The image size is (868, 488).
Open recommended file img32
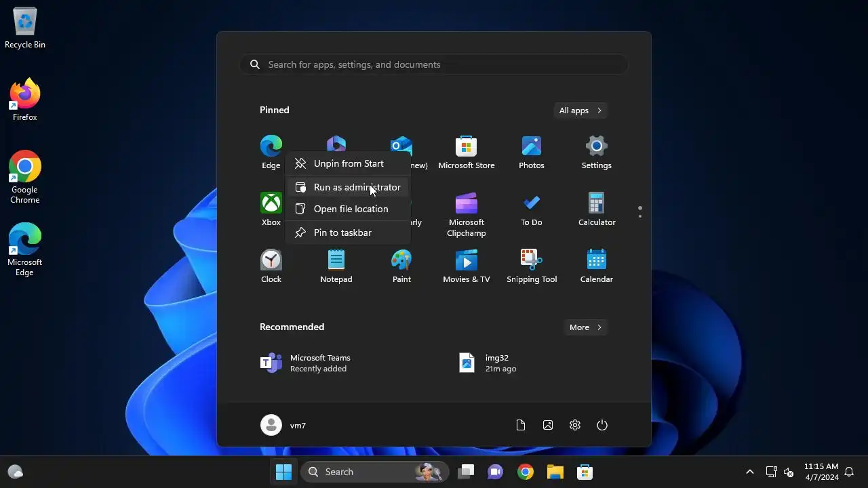(x=488, y=363)
